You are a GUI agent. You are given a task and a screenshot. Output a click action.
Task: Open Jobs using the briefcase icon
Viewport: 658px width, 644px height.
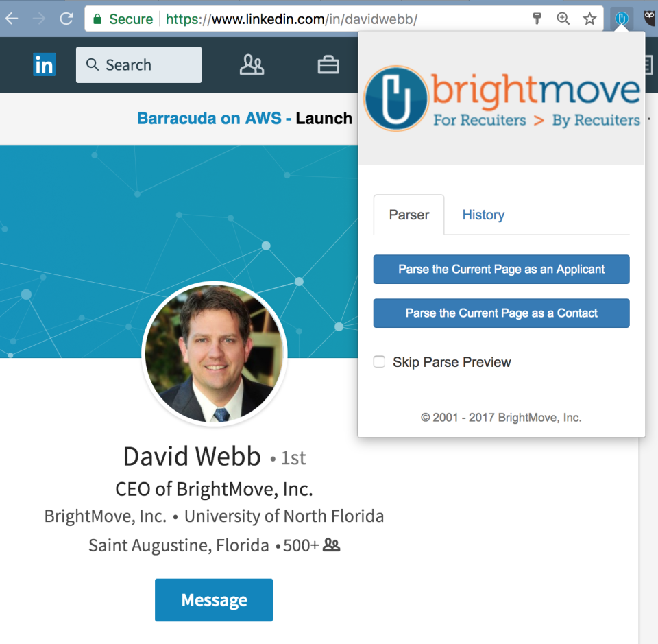click(328, 64)
